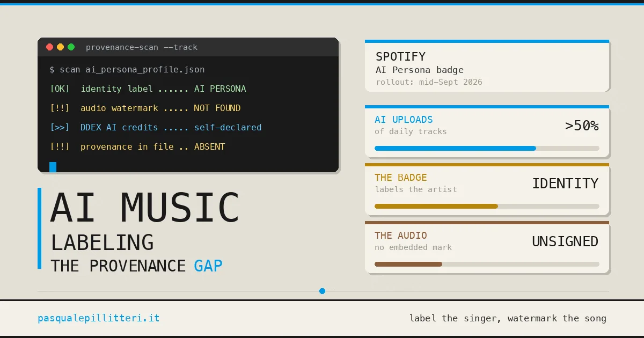Click the blue terminal cursor block

point(53,167)
